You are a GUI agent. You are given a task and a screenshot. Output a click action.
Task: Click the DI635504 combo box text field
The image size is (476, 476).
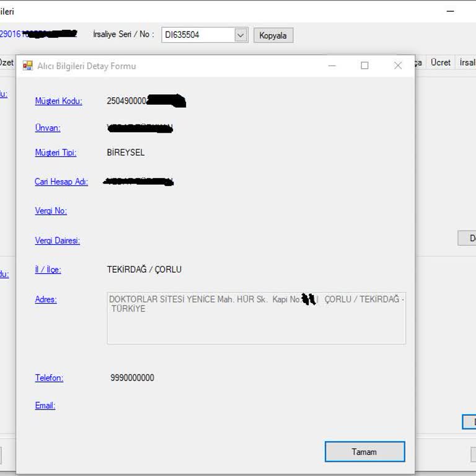pos(197,35)
